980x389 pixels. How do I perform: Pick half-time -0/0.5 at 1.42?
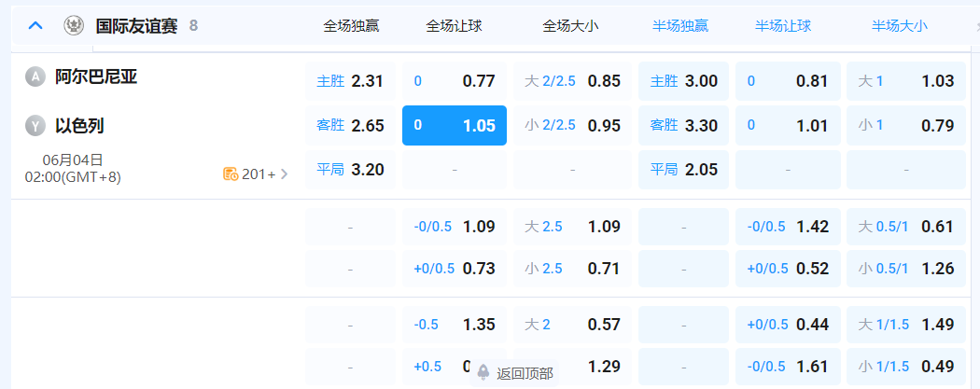(x=788, y=227)
